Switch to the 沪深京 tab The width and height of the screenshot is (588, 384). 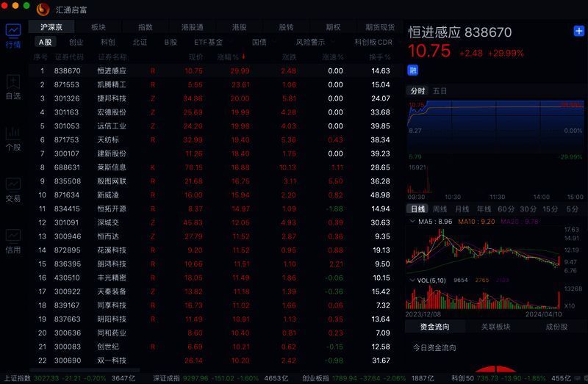[51, 27]
